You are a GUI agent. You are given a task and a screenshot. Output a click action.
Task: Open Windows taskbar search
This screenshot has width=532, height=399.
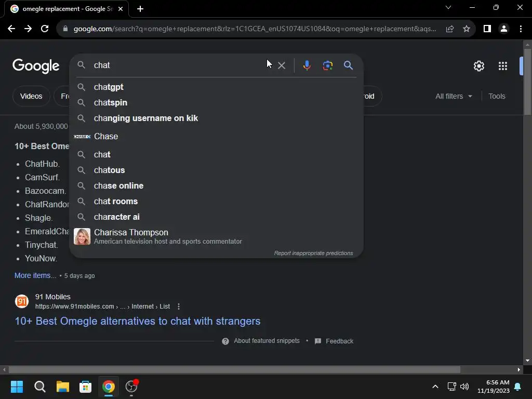click(x=39, y=387)
